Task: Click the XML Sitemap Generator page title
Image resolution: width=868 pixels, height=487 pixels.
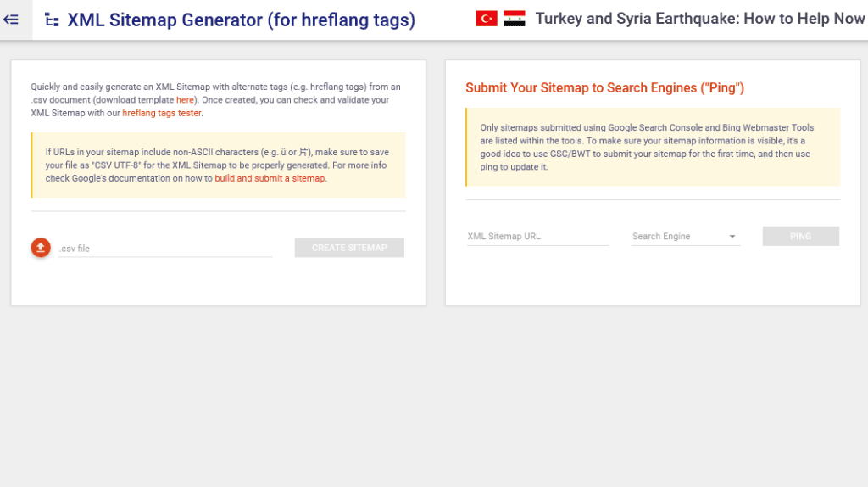Action: point(242,20)
